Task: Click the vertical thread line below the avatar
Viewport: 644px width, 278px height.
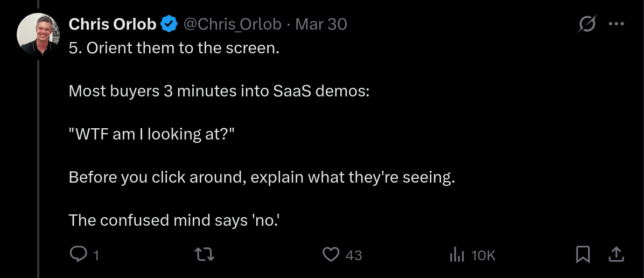Action: (38, 162)
